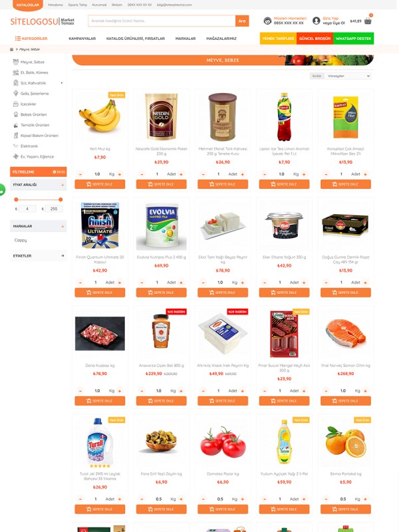The image size is (399, 532).
Task: Expand the Etiketler filter section
Action: coord(39,255)
